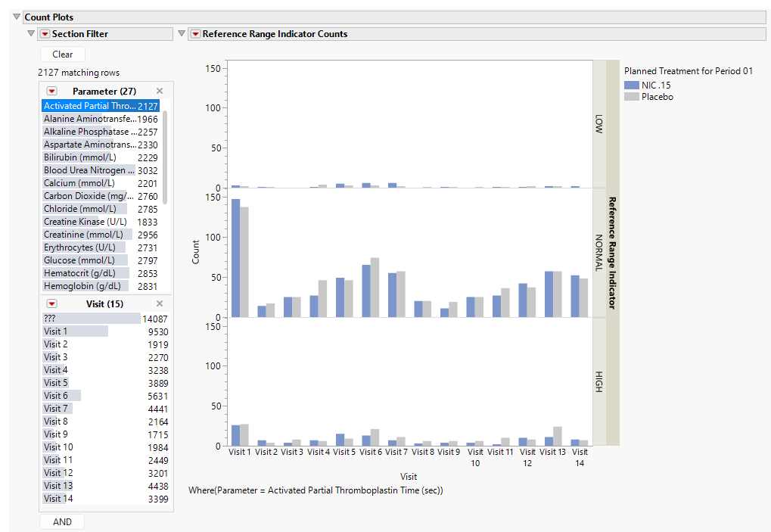This screenshot has width=771, height=532.
Task: Collapse the Reference Range Indicator Counts panel
Action: tap(182, 34)
